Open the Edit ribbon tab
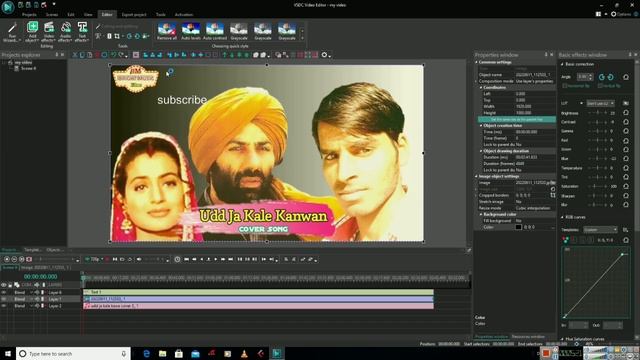 [71, 14]
